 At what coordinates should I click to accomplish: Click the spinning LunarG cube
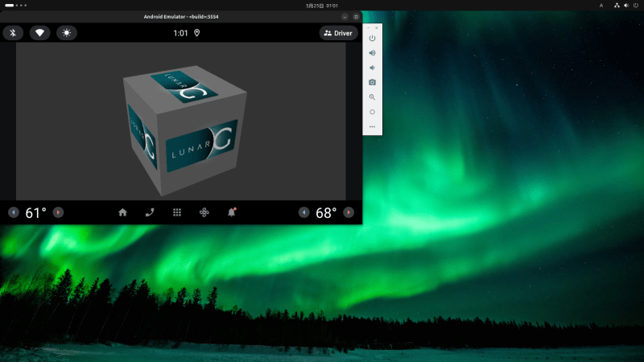(x=185, y=130)
